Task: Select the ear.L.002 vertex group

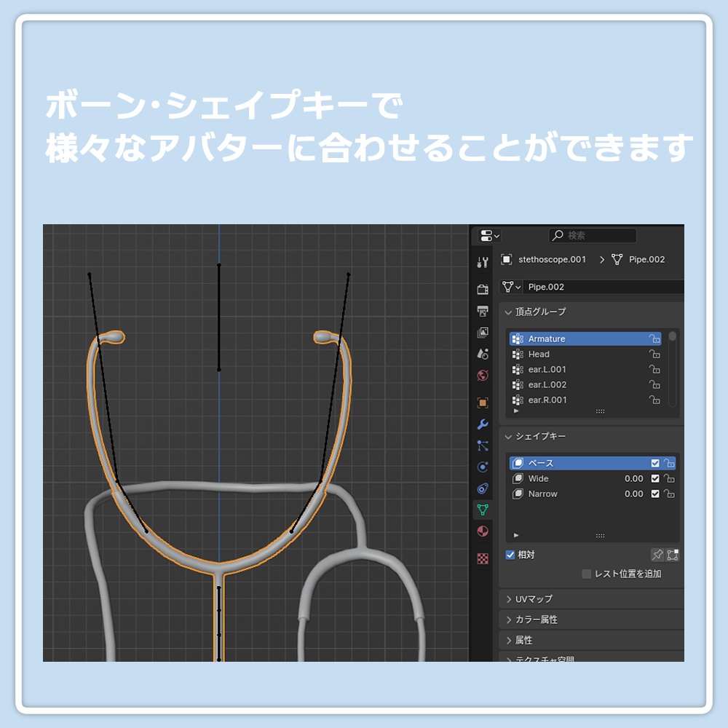Action: pos(585,384)
